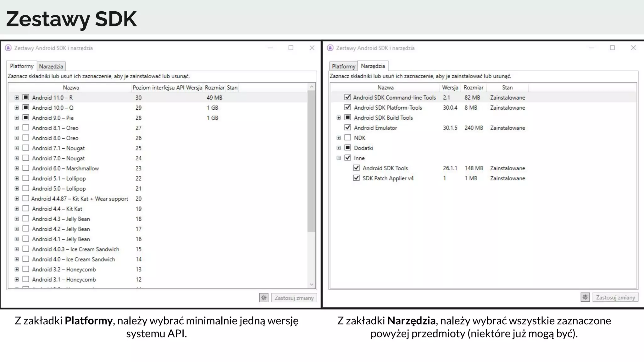Click the 49 MB size for Android 11.0
Viewport: 644px width, 362px height.
(x=214, y=98)
